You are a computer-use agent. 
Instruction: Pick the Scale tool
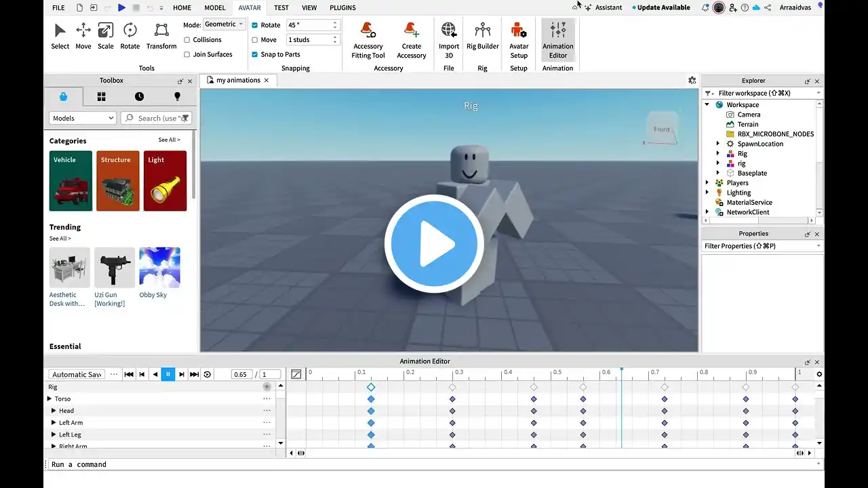click(x=106, y=36)
